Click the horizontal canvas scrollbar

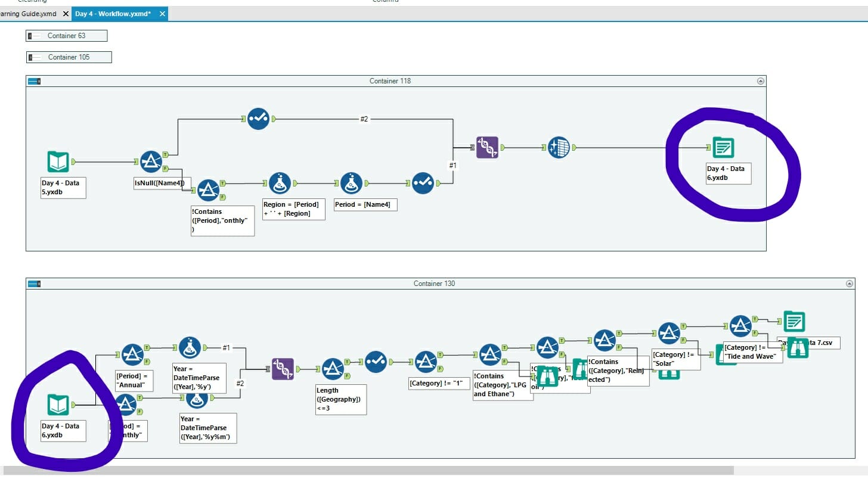tap(368, 471)
